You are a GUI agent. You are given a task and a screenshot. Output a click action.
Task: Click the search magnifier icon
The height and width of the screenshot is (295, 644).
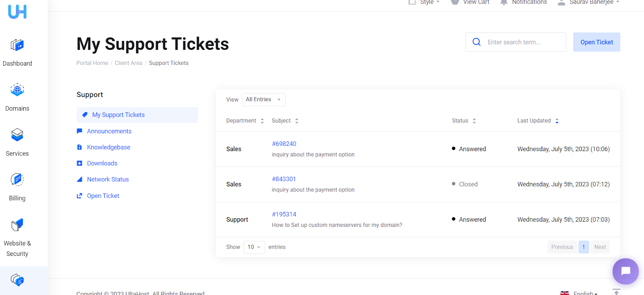[477, 42]
